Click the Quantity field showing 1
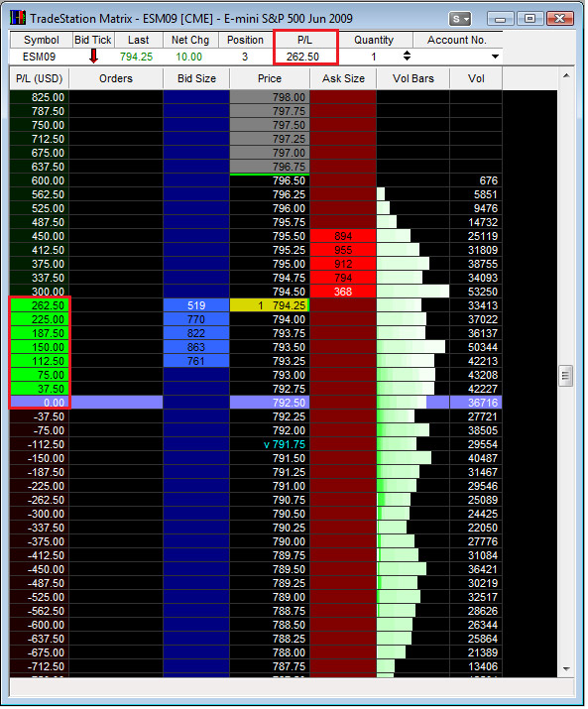Image resolution: width=588 pixels, height=709 pixels. (x=374, y=57)
